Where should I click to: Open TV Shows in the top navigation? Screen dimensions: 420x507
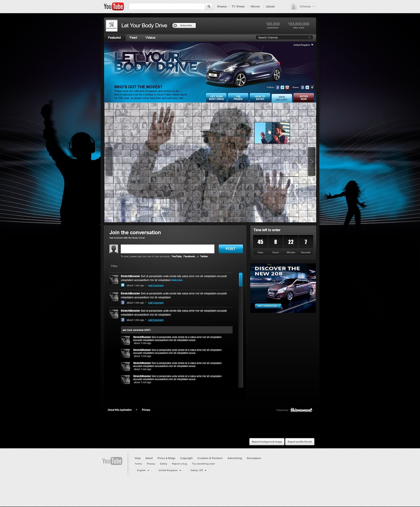[238, 7]
